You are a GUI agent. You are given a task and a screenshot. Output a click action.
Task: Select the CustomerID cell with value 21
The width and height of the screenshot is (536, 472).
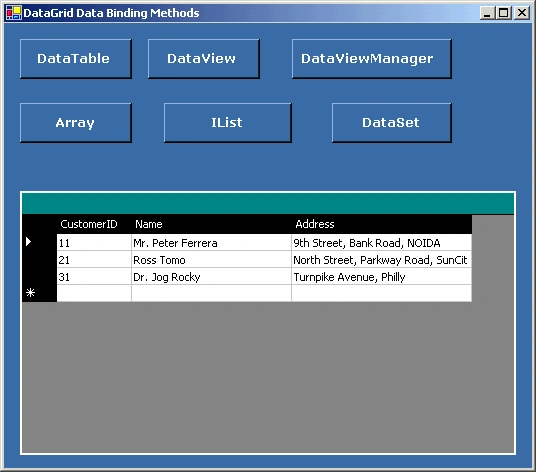coord(94,260)
